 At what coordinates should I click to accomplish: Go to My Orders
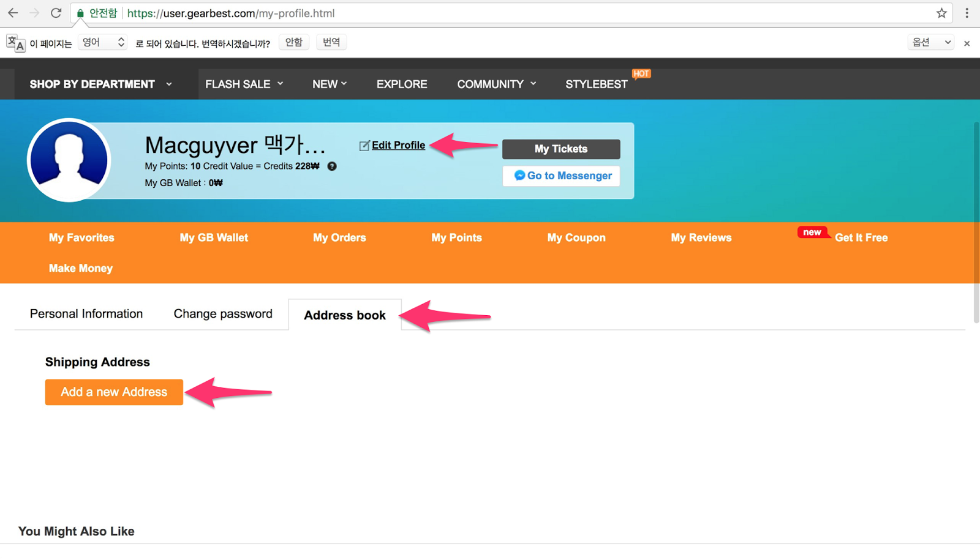coord(339,237)
